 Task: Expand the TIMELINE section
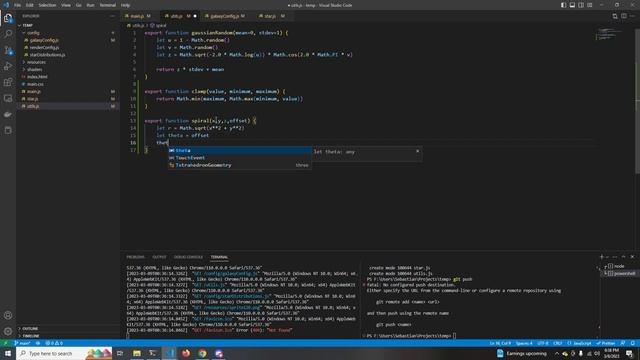pos(68,336)
